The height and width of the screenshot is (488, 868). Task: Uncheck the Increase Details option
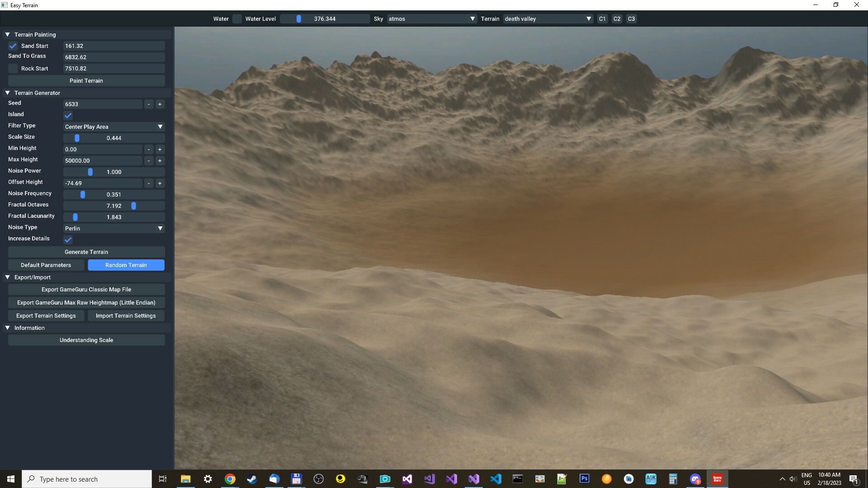(68, 240)
